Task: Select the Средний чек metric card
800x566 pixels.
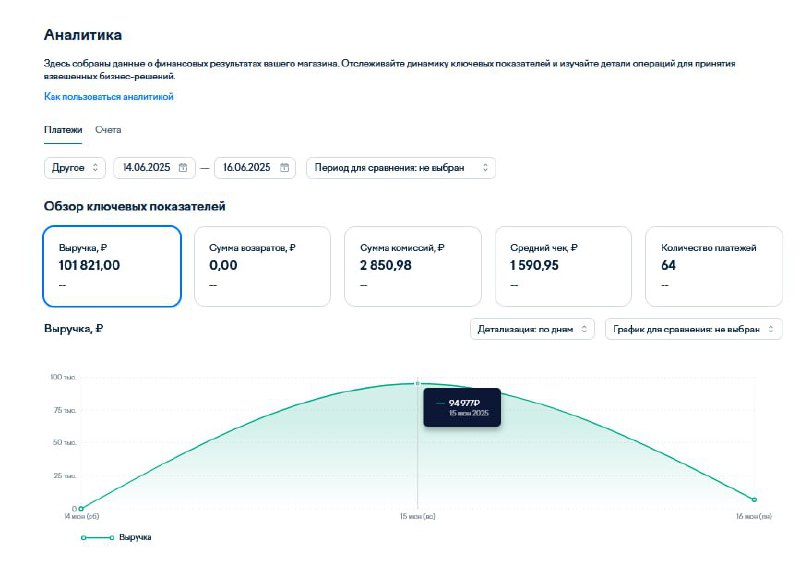Action: (x=563, y=266)
